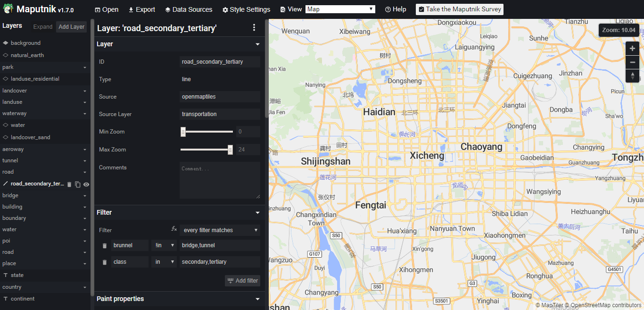
Task: Duplicate the road_secondary_tertiary layer
Action: tap(78, 184)
